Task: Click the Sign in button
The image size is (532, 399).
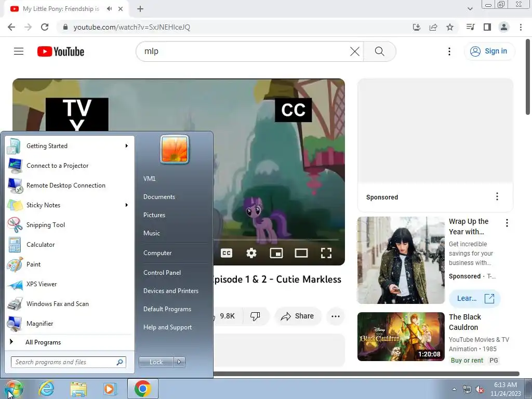Action: coord(489,51)
